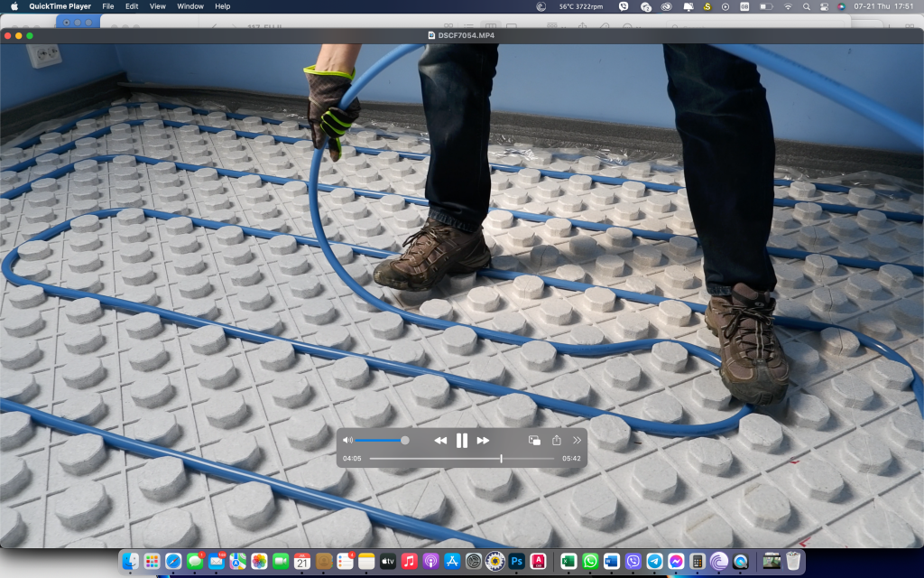The height and width of the screenshot is (578, 924).
Task: Pause the video playback
Action: (x=461, y=441)
